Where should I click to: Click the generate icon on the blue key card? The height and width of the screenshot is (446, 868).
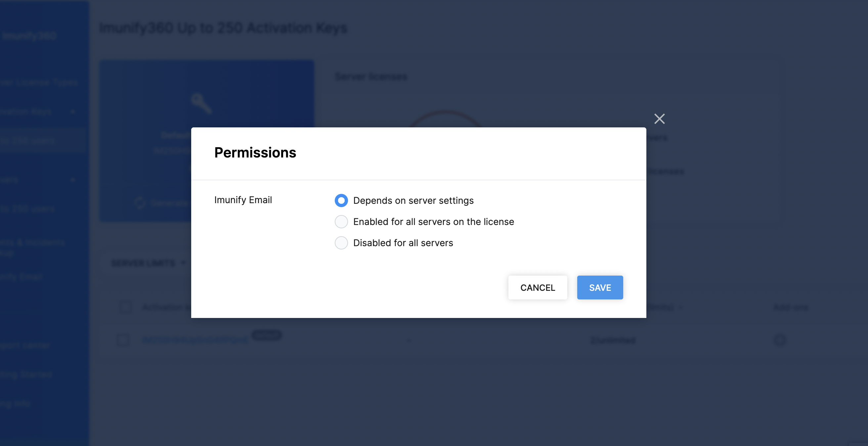click(139, 202)
